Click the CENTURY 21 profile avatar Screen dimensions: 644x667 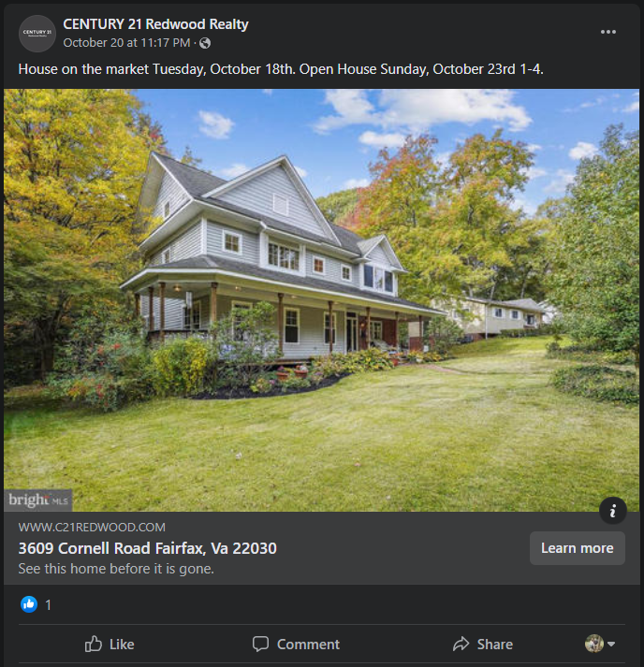pyautogui.click(x=37, y=34)
